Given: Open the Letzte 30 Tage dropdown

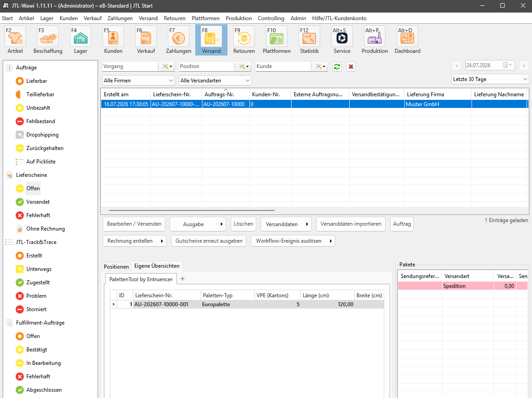Looking at the screenshot, I should pos(490,79).
